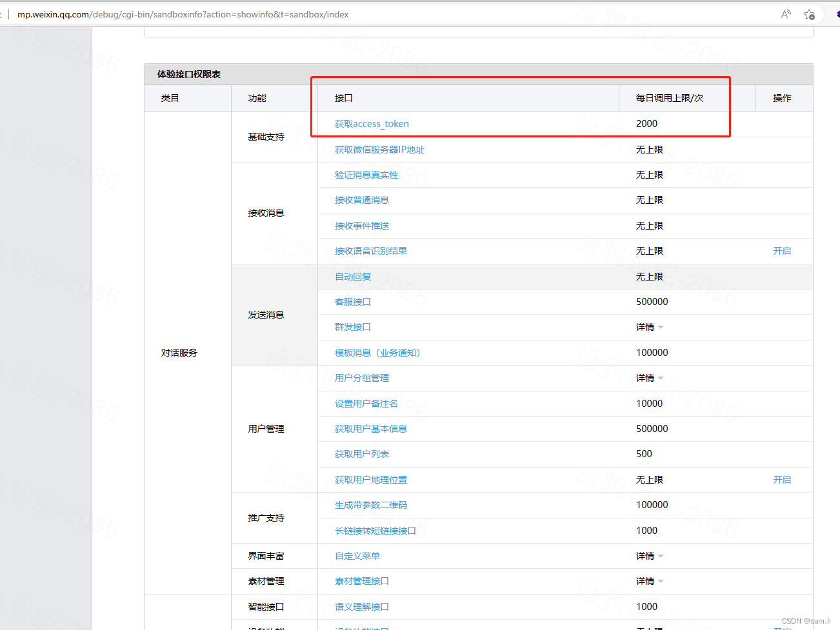Open 自定义菜单 link

357,556
